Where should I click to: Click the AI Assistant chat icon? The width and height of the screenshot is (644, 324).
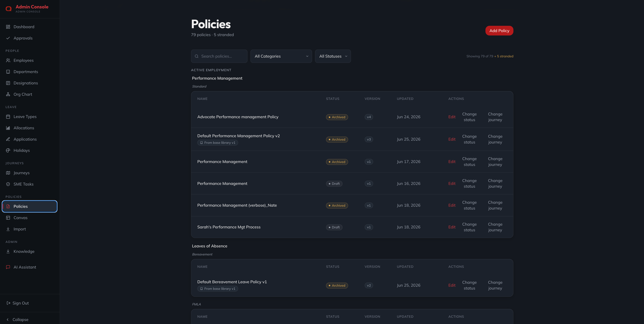pos(8,267)
